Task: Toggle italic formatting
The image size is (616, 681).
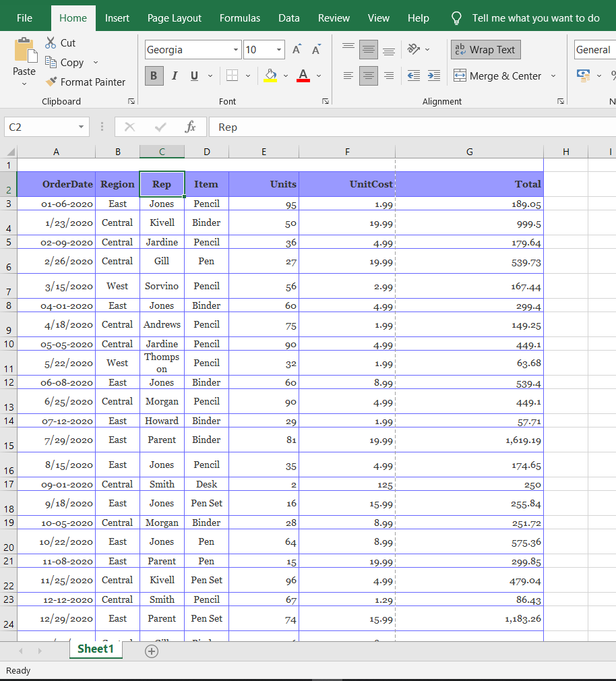Action: click(174, 76)
